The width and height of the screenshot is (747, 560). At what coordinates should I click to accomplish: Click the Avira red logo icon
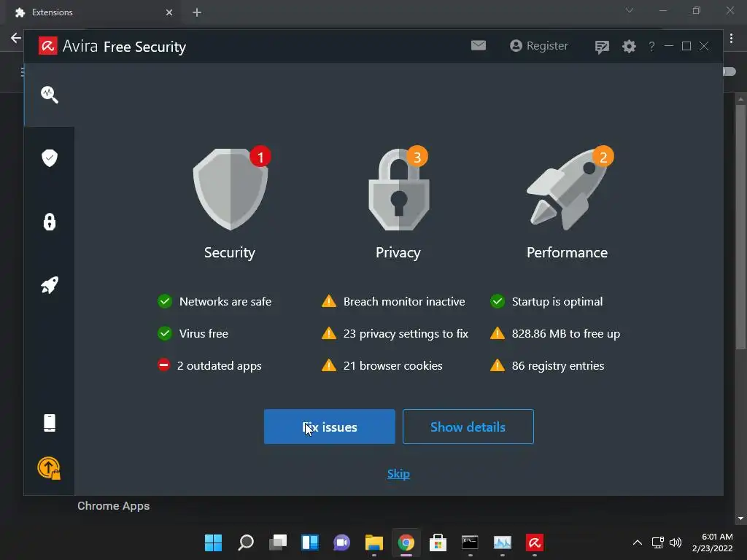tap(48, 46)
